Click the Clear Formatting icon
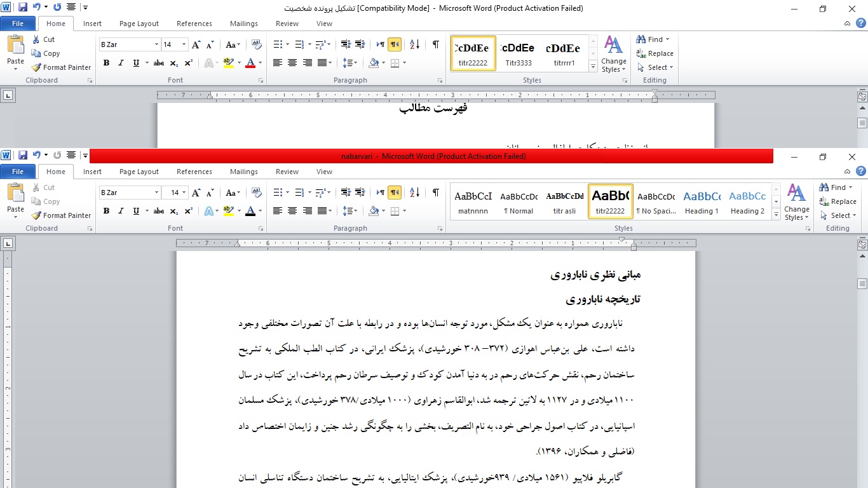This screenshot has width=868, height=488. coord(257,191)
